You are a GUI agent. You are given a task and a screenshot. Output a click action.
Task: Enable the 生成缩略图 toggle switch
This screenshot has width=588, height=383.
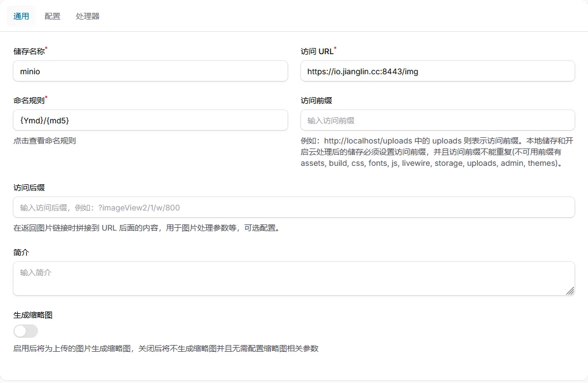[x=26, y=331]
